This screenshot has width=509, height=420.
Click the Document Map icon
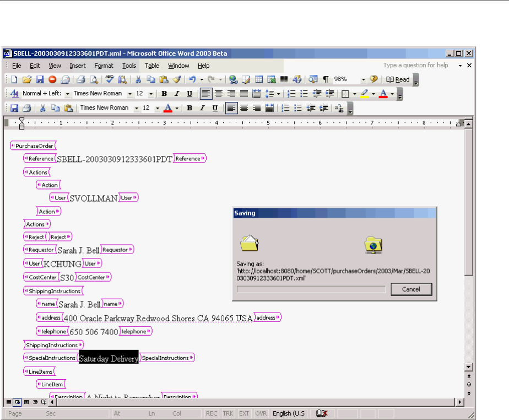coord(313,79)
